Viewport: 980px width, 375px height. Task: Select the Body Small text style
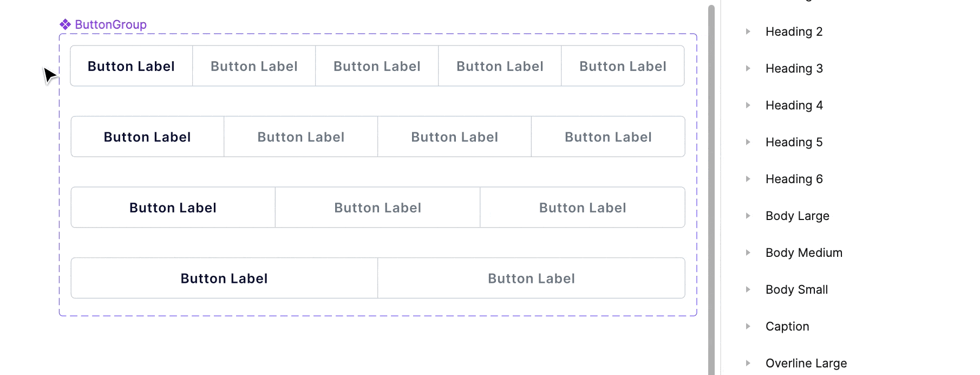click(x=796, y=289)
